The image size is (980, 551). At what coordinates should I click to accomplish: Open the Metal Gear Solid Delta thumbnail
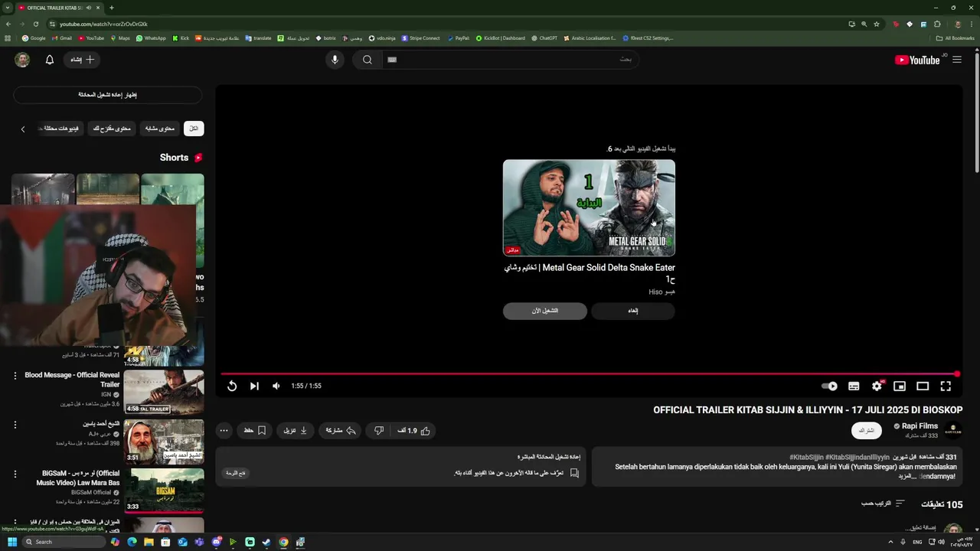pos(589,207)
